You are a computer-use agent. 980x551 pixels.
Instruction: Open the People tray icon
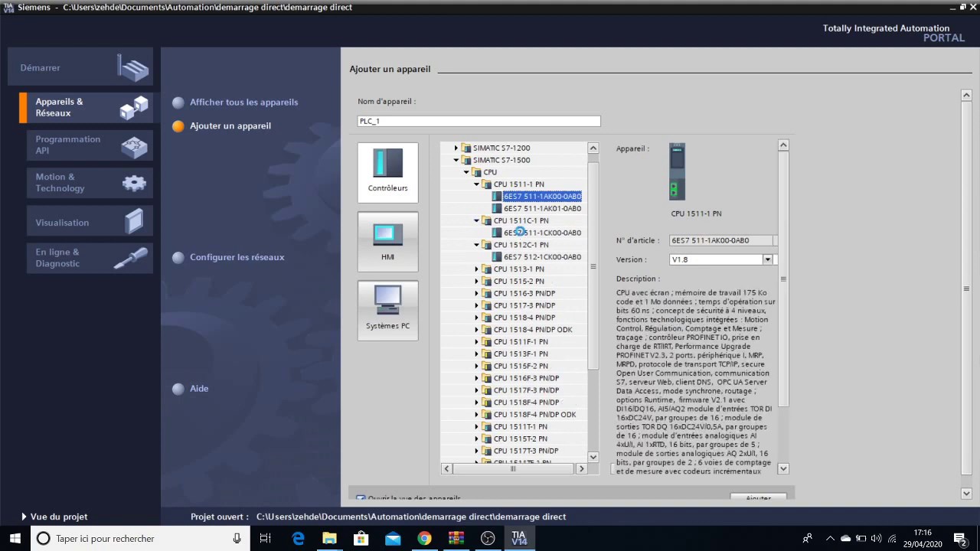[807, 538]
